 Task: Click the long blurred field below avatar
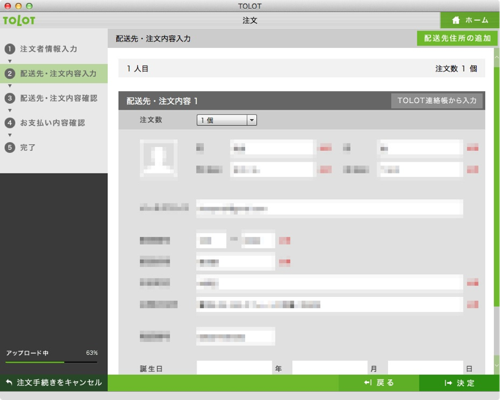tap(329, 209)
